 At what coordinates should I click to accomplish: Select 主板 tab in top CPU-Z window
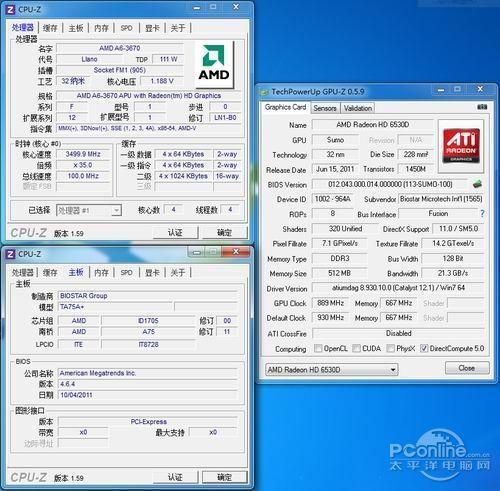[76, 28]
